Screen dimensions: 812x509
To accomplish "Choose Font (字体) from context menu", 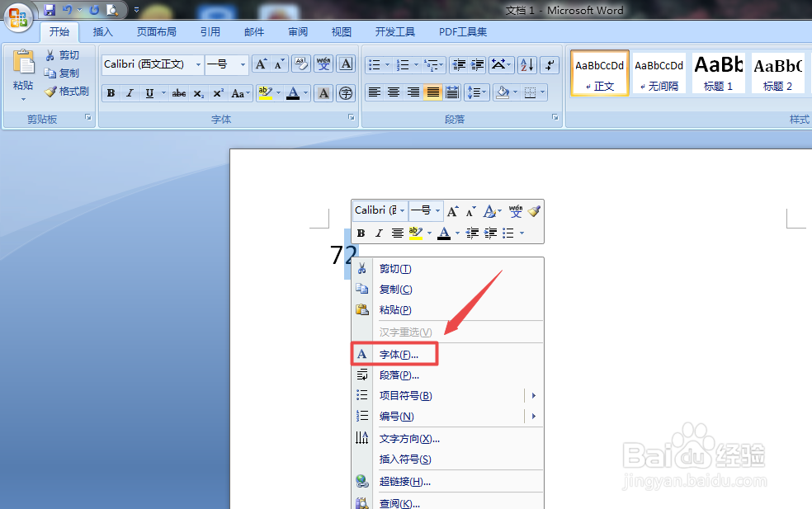I will point(447,354).
